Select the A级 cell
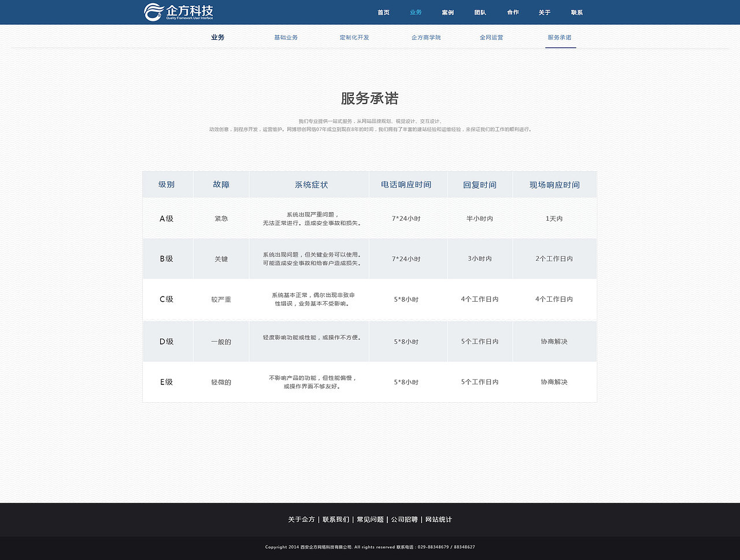 click(166, 218)
